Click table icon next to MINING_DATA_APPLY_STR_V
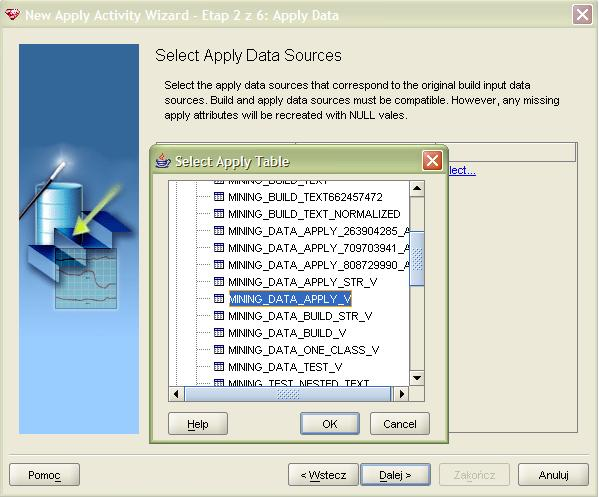This screenshot has width=599, height=497. coord(219,282)
